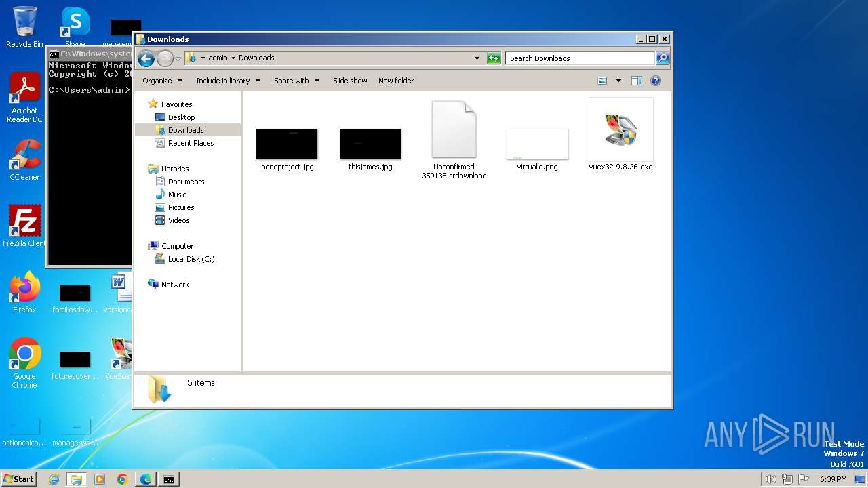
Task: Expand the address bar history dropdown
Action: click(x=477, y=58)
